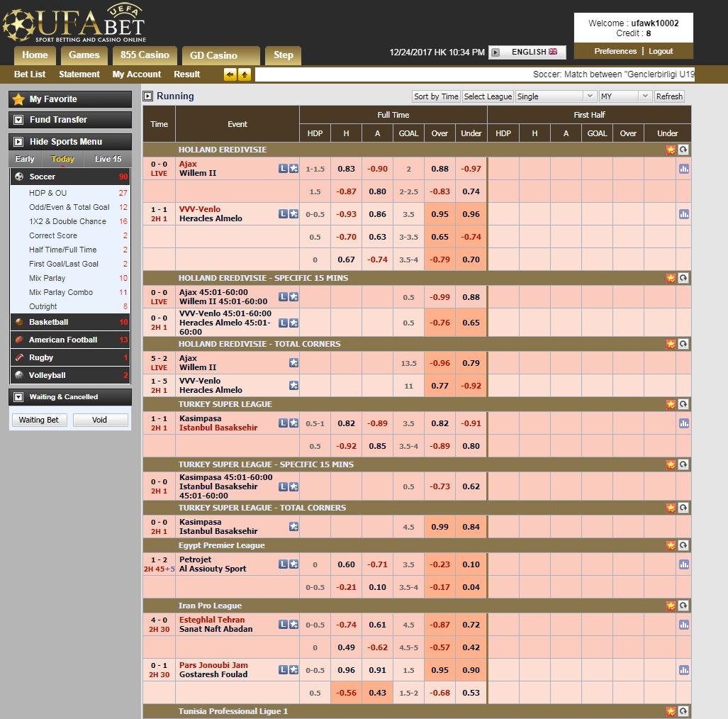Click the UFABET logo
The height and width of the screenshot is (719, 728).
74,23
